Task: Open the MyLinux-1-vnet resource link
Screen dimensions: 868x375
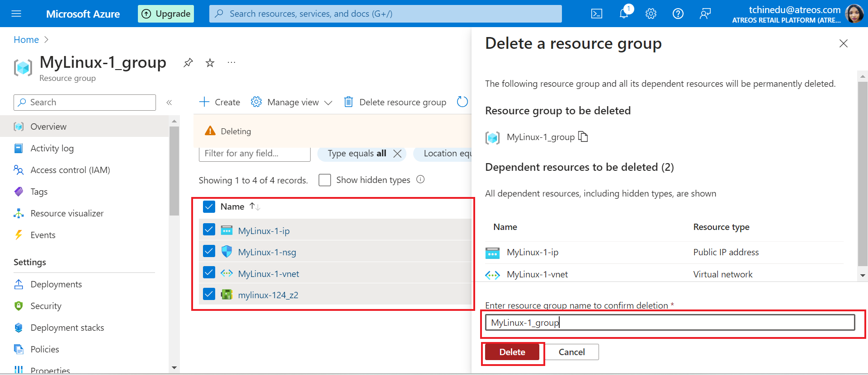Action: [x=269, y=274]
